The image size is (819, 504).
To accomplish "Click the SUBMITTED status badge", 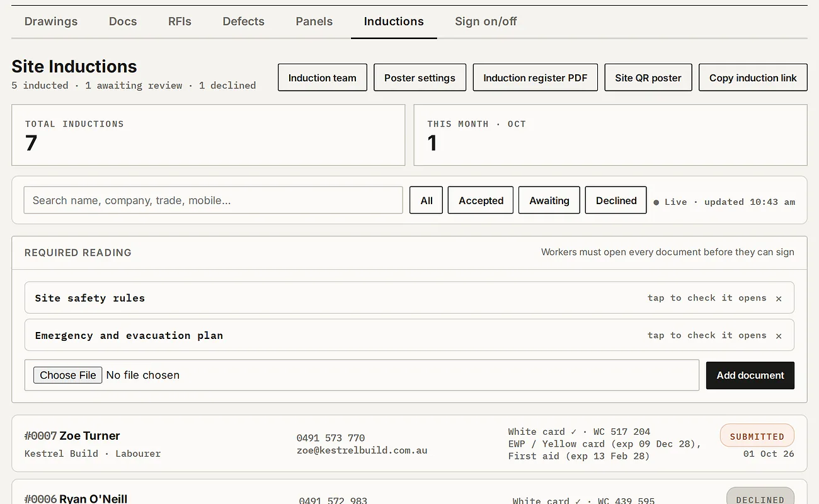I will 757,436.
